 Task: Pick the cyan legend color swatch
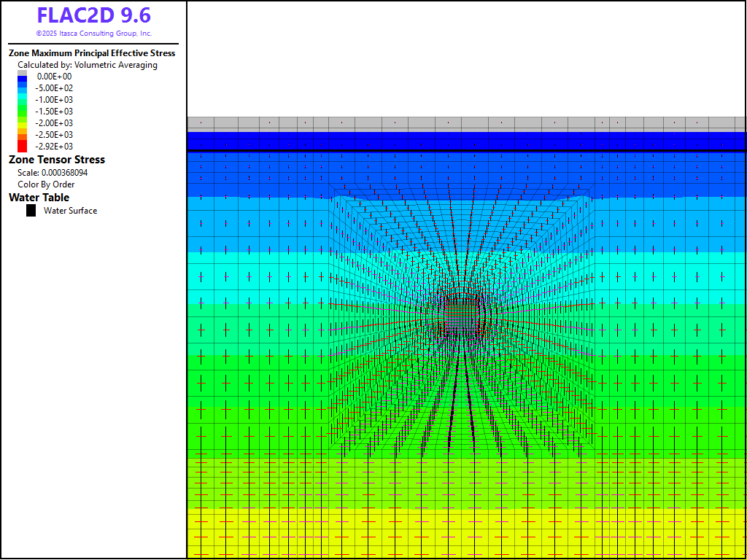[22, 100]
